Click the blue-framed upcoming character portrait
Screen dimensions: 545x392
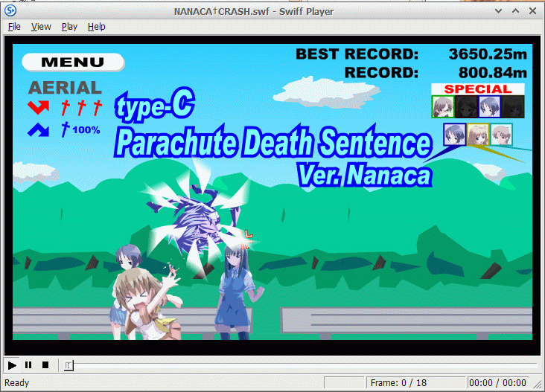455,135
